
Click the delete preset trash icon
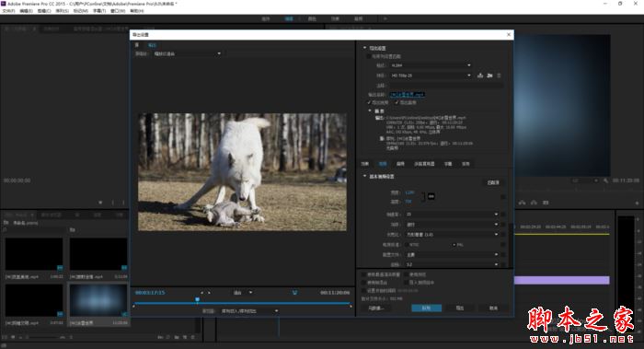click(499, 76)
